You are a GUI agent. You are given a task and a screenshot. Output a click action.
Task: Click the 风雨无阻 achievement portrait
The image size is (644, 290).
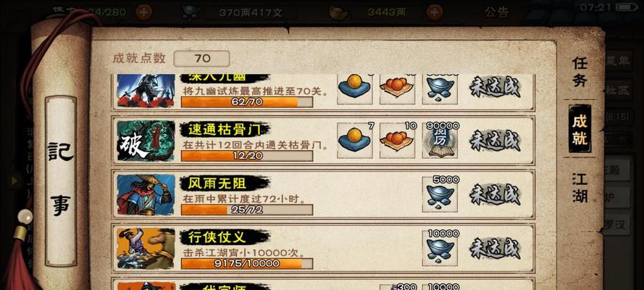pos(146,195)
